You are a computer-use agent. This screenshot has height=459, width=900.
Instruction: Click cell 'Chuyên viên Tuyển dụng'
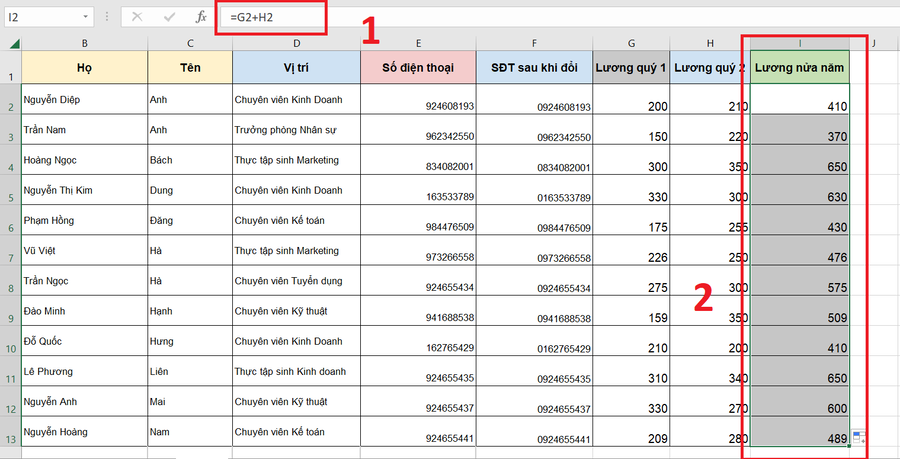(296, 281)
